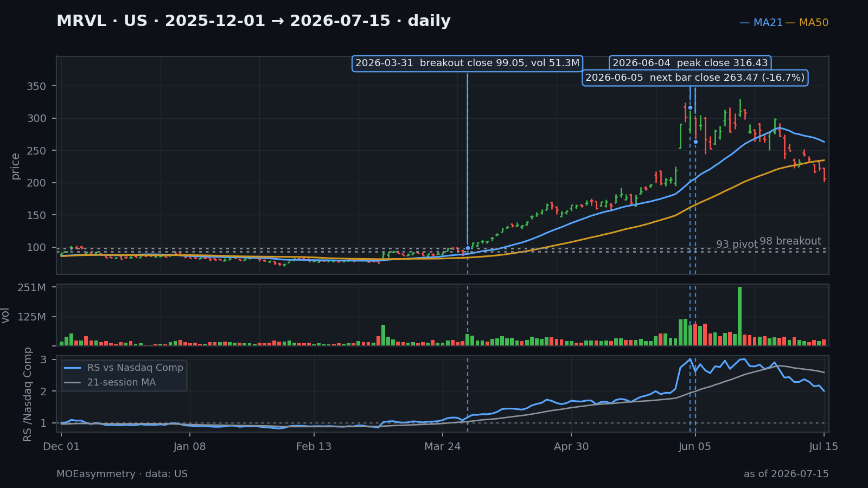This screenshot has height=488, width=868.
Task: Click the 350 price axis tick
Action: 37,86
